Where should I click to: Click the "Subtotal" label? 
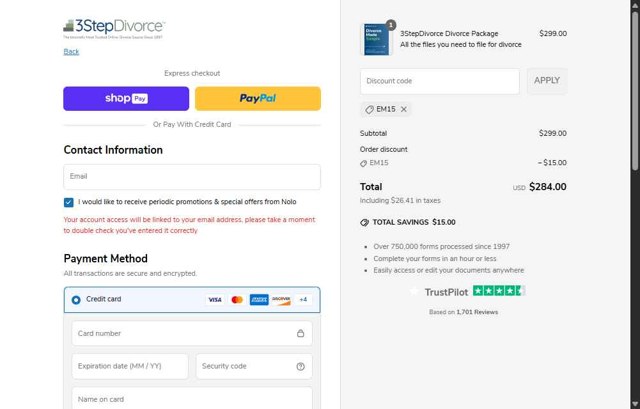(373, 133)
